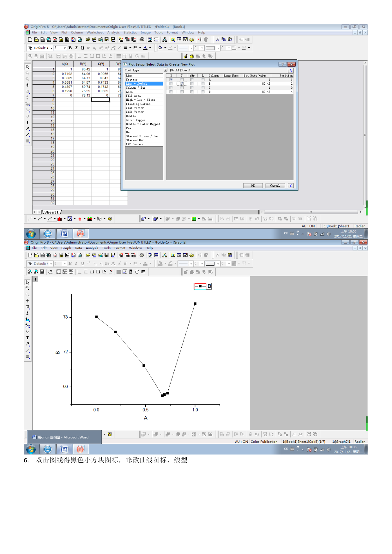The height and width of the screenshot is (554, 392).
Task: Open column chart dropdown arrow in Book1 bottom toolbar
Action: click(65, 219)
